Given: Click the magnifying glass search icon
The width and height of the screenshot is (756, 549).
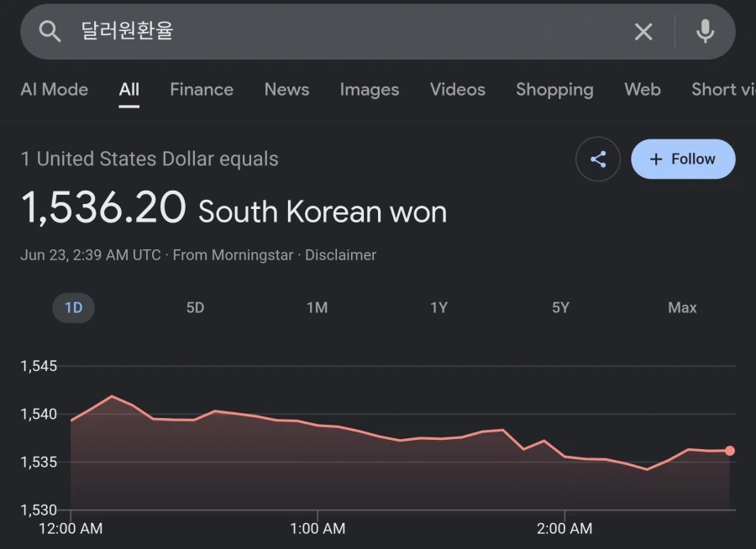Looking at the screenshot, I should tap(50, 31).
